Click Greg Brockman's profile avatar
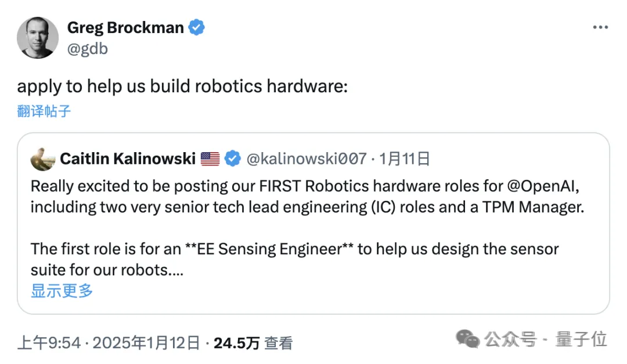This screenshot has height=364, width=627. [x=38, y=38]
